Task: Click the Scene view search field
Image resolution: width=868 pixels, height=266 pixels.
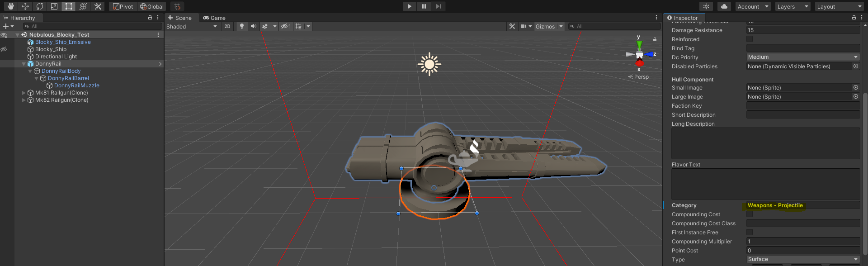Action: 614,26
